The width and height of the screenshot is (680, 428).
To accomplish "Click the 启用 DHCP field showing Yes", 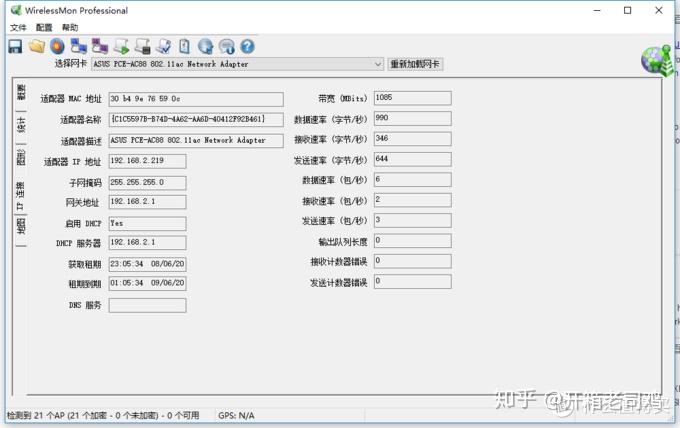I will 147,223.
